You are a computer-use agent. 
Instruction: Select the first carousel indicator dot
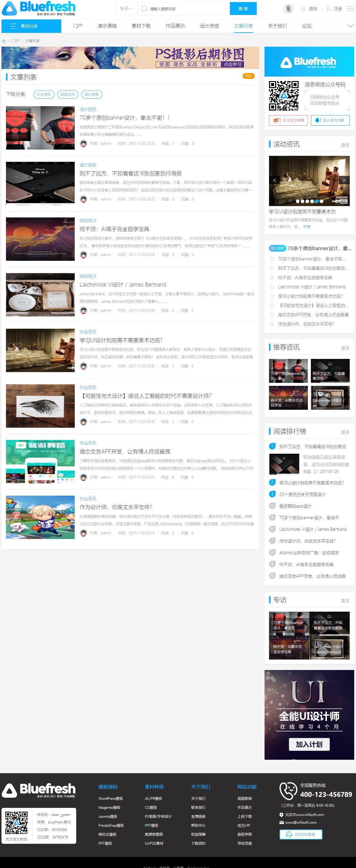[298, 201]
